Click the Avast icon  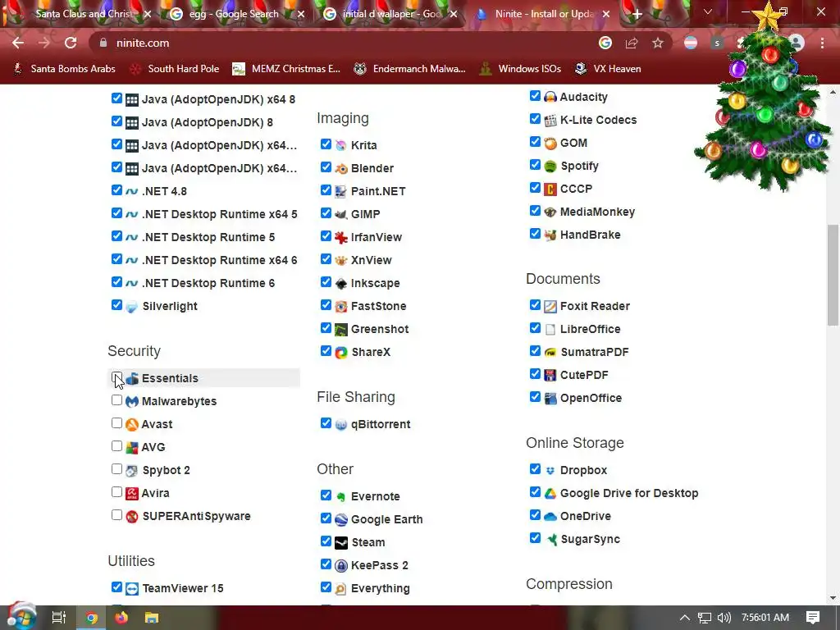tap(132, 424)
